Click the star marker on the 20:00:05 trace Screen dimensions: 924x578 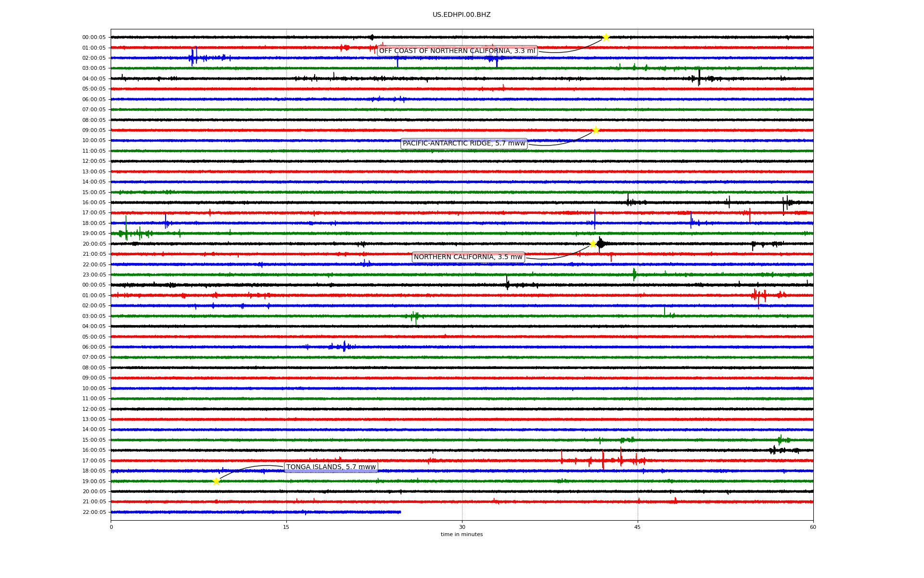click(x=593, y=244)
